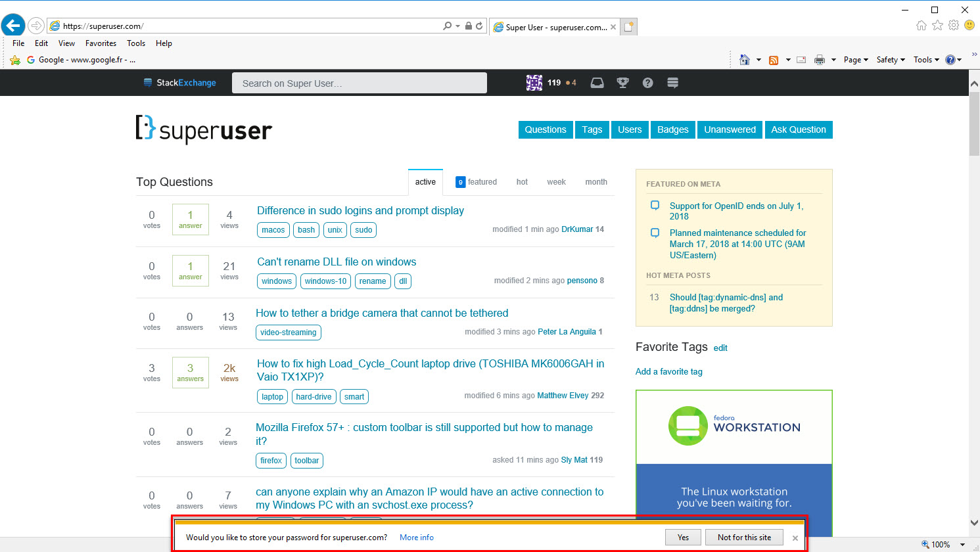980x552 pixels.
Task: Open Feeds dropdown arrow beside RSS icon
Action: [788, 60]
